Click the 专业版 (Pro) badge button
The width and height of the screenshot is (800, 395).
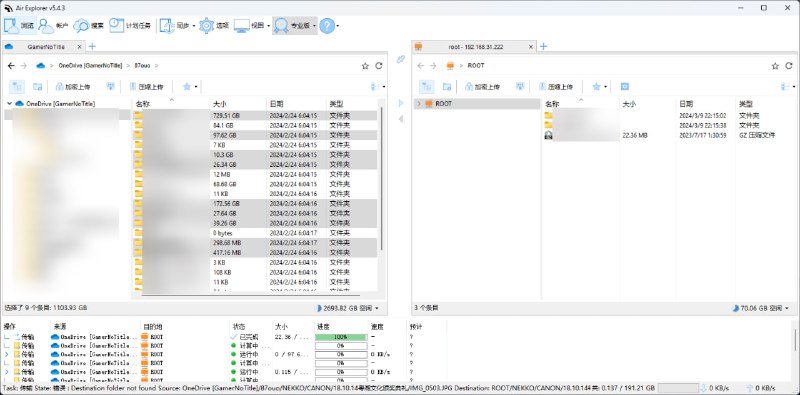coord(291,25)
